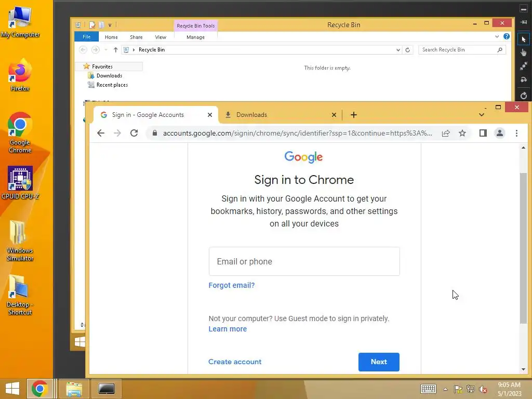The image size is (532, 399).
Task: Click Explorer up arrow in Recycle Bin
Action: [x=115, y=50]
